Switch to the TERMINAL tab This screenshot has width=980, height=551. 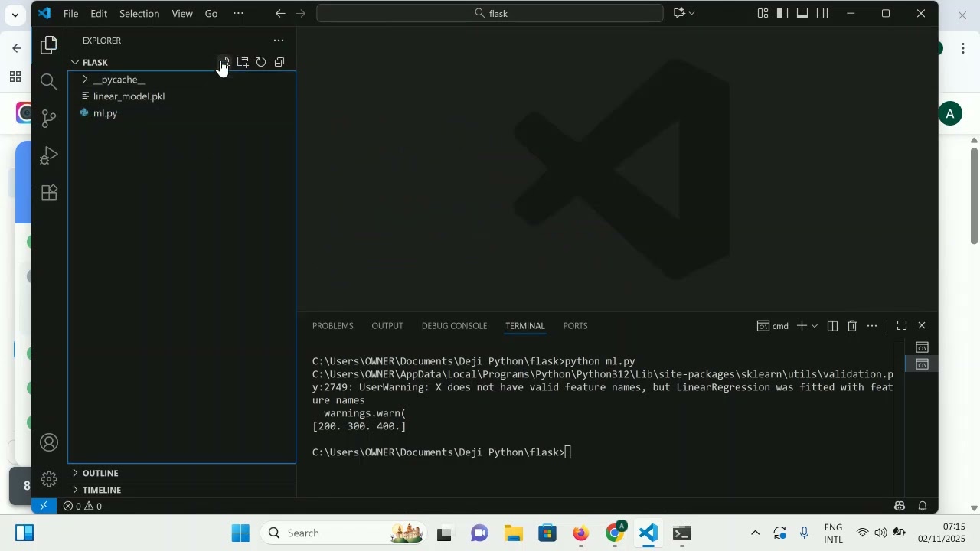tap(525, 326)
